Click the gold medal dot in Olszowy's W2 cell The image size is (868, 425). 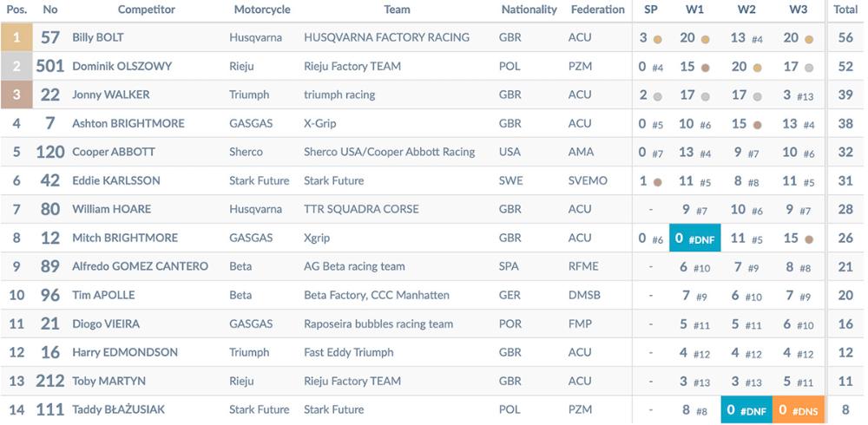[x=757, y=68]
